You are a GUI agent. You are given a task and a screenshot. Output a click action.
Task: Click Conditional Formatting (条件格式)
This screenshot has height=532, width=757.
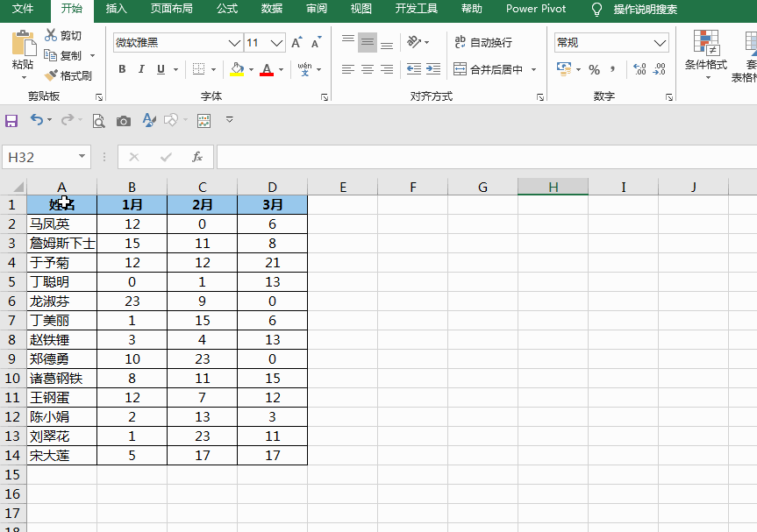tap(706, 55)
